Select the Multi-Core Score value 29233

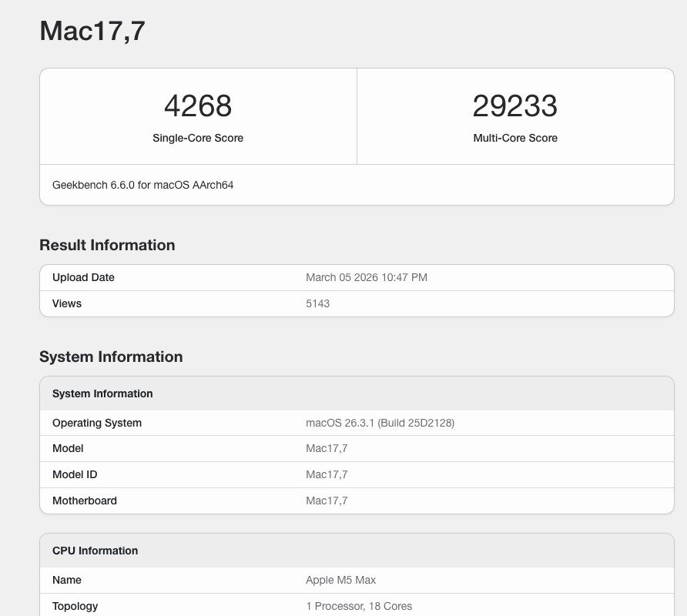point(515,106)
